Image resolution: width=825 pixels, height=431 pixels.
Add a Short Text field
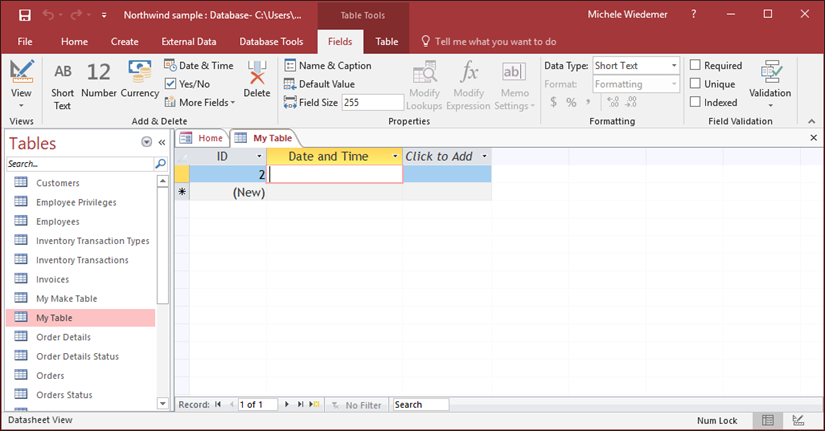point(62,85)
